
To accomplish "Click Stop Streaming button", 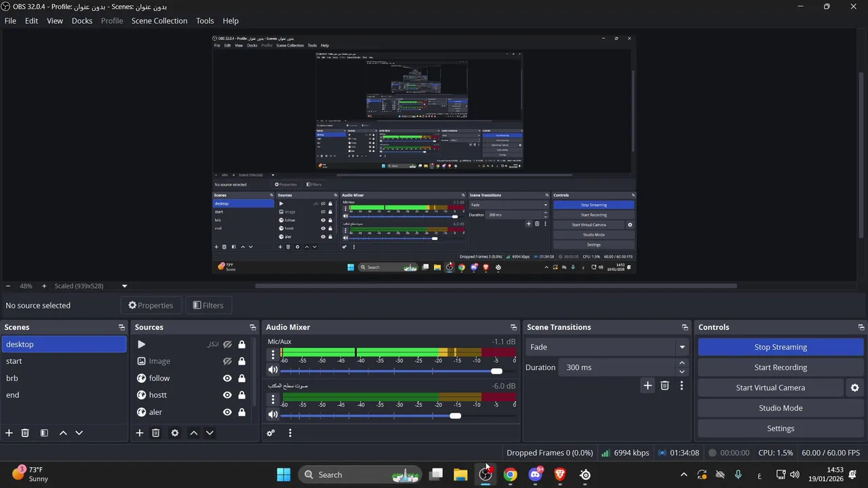I will pyautogui.click(x=781, y=347).
